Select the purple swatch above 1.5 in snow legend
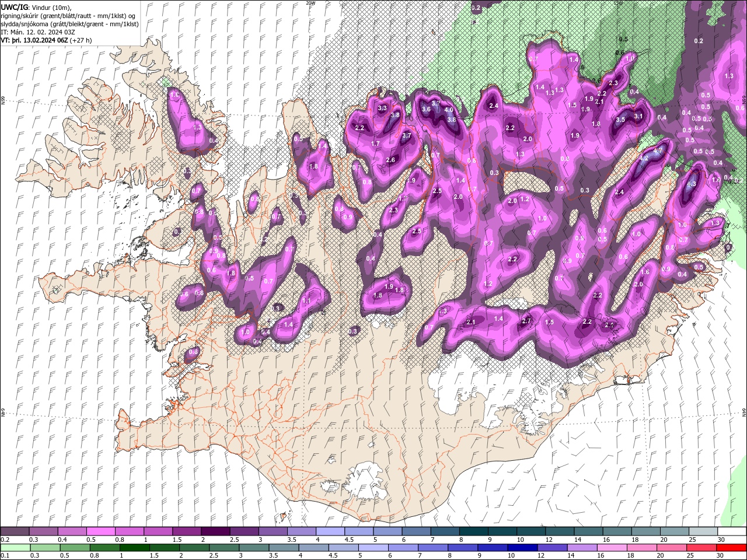747x560 pixels. (x=187, y=531)
